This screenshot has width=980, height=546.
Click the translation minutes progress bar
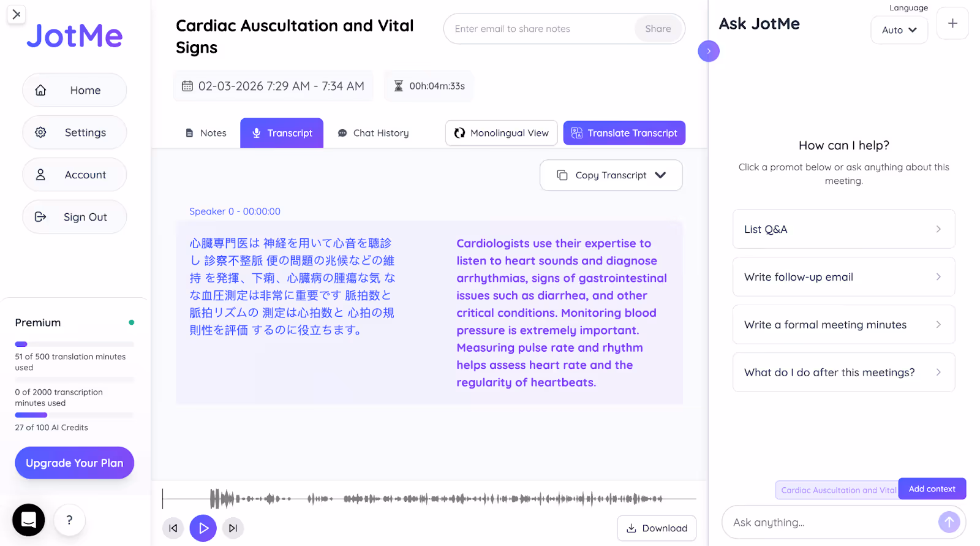(x=75, y=344)
